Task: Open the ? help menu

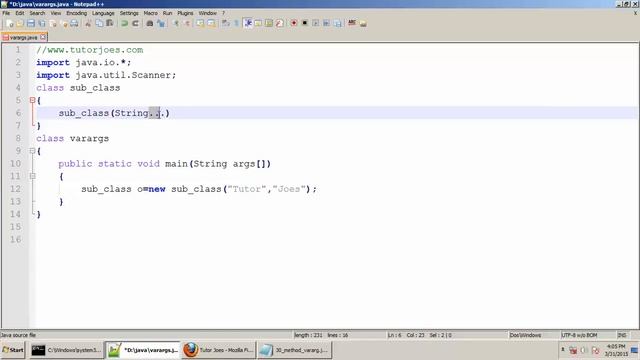Action: point(223,13)
